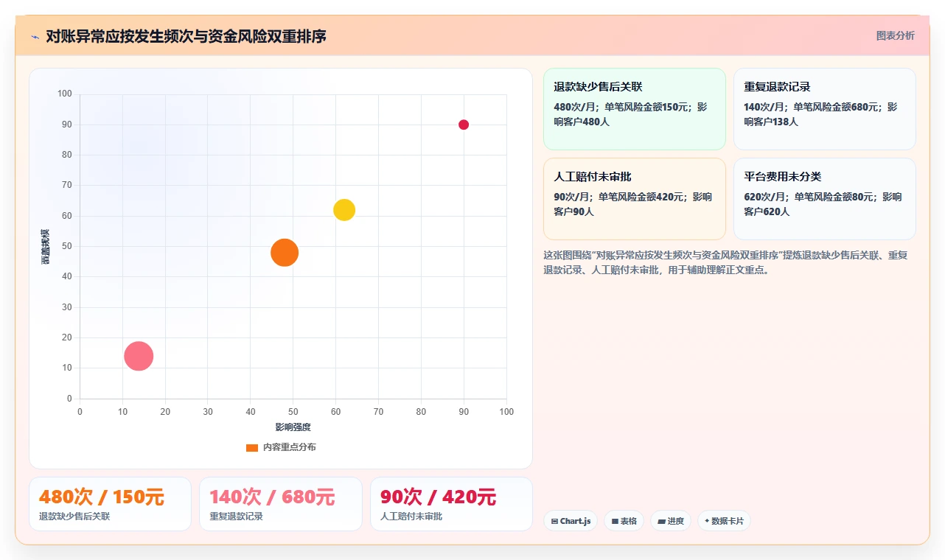This screenshot has width=945, height=560.
Task: Click the 数据卡片 sparkle icon
Action: (707, 521)
